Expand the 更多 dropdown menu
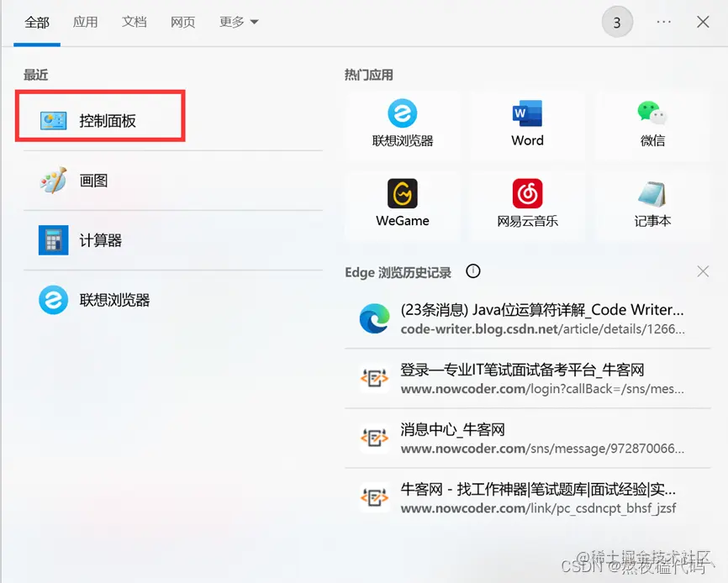The width and height of the screenshot is (728, 583). (238, 22)
